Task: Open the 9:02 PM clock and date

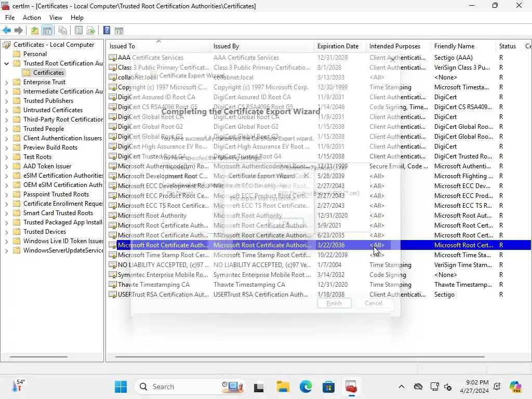Action: tap(474, 387)
